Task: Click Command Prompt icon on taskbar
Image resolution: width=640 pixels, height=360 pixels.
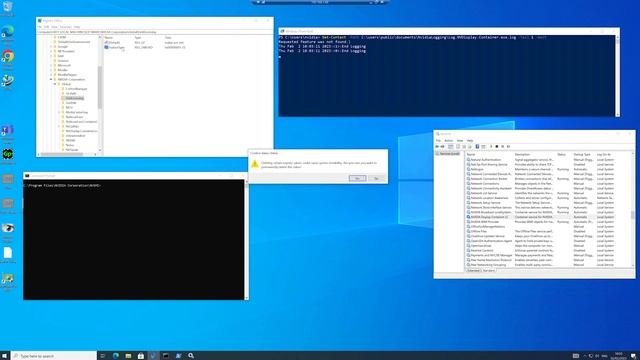Action: tap(166, 356)
